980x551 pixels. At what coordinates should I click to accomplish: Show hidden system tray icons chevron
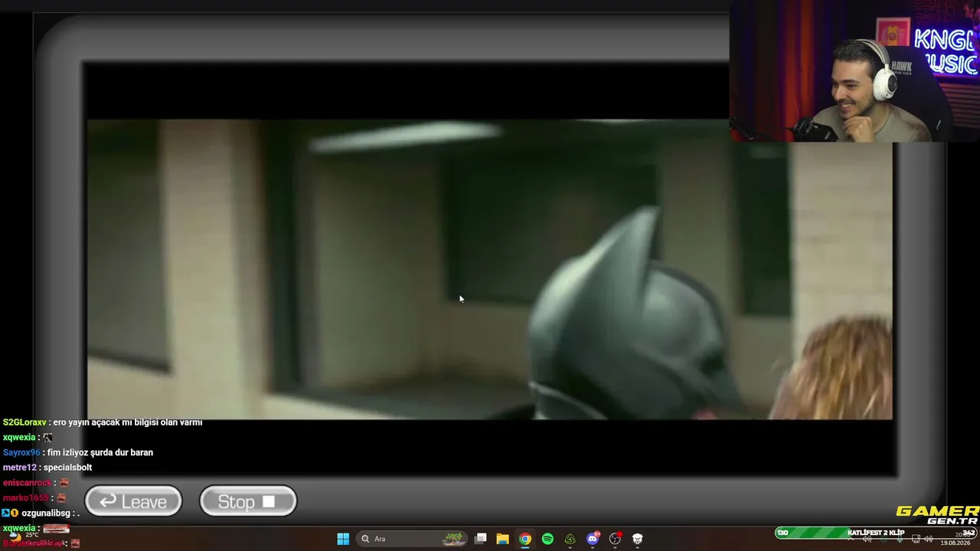[851, 539]
